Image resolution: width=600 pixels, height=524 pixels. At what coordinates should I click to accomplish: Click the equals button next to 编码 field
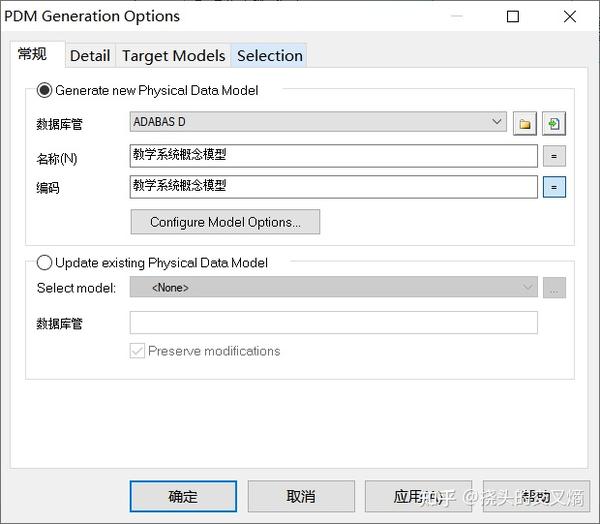tap(554, 187)
